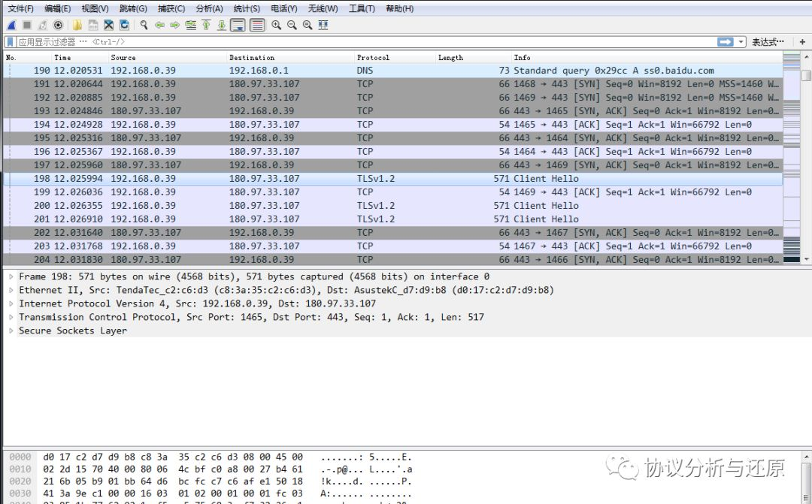Open a capture file

[x=77, y=25]
